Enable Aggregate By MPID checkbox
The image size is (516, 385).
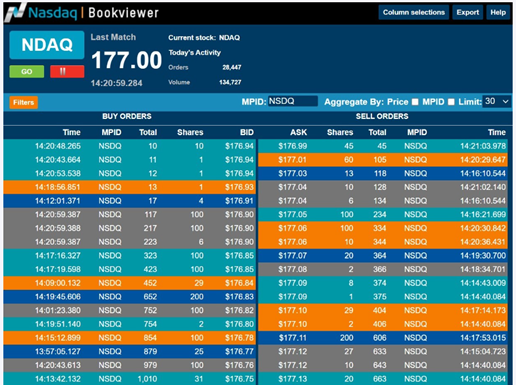coord(451,102)
